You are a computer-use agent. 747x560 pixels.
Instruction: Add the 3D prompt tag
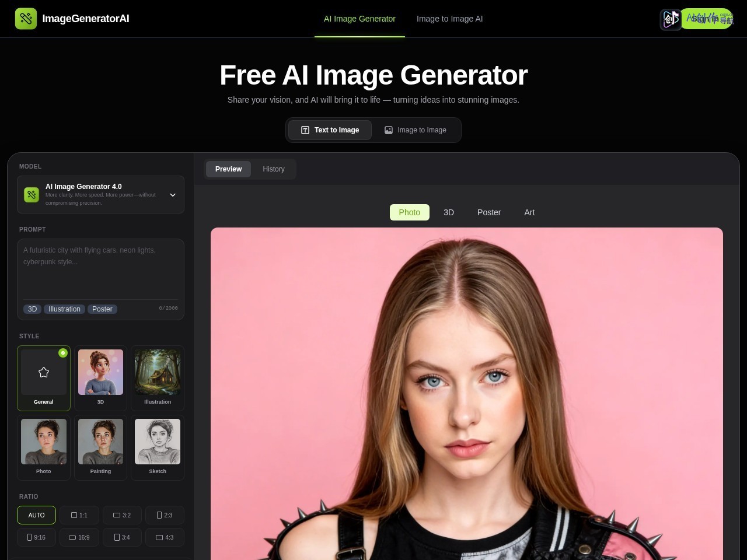(33, 309)
